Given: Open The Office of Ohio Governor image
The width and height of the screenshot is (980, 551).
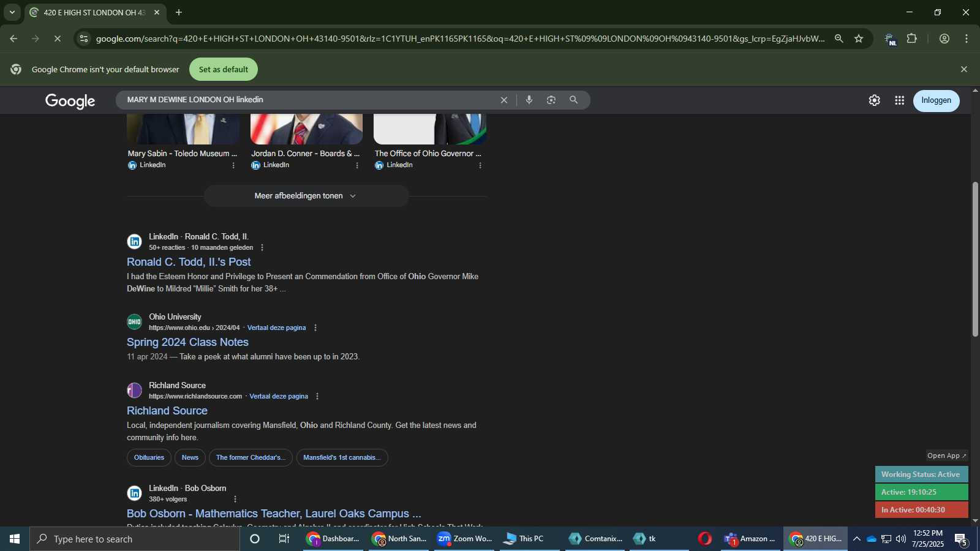Looking at the screenshot, I should [428, 154].
